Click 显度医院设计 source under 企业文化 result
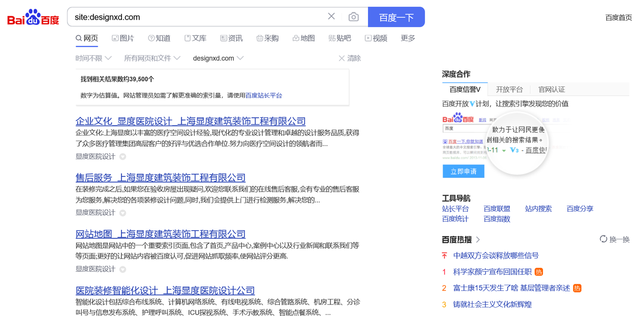644x316 pixels. tap(95, 156)
